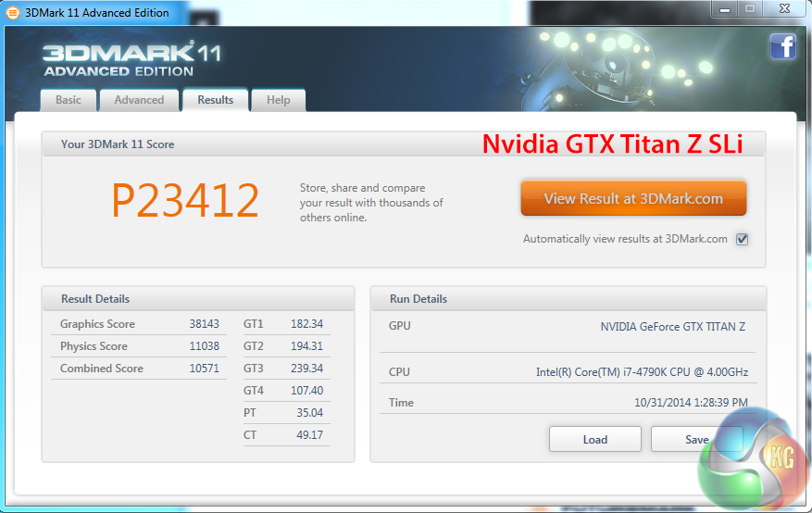The image size is (812, 513).
Task: Switch to the Basic tab
Action: click(69, 100)
